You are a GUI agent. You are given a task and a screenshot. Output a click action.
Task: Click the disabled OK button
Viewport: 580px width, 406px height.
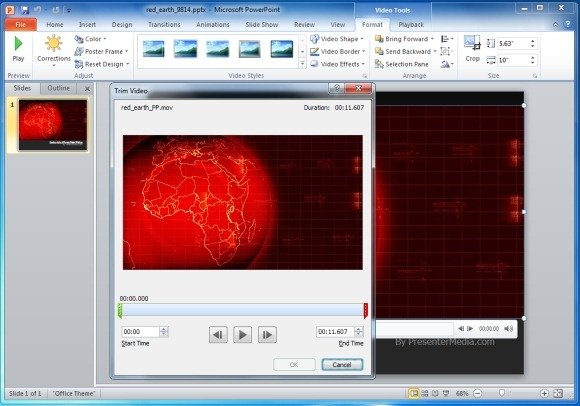pyautogui.click(x=294, y=365)
